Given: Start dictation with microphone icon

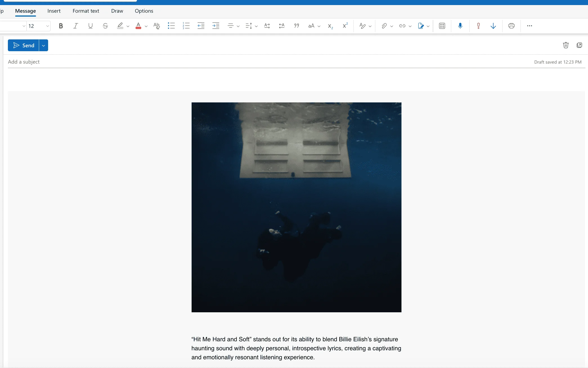Looking at the screenshot, I should click(x=460, y=26).
